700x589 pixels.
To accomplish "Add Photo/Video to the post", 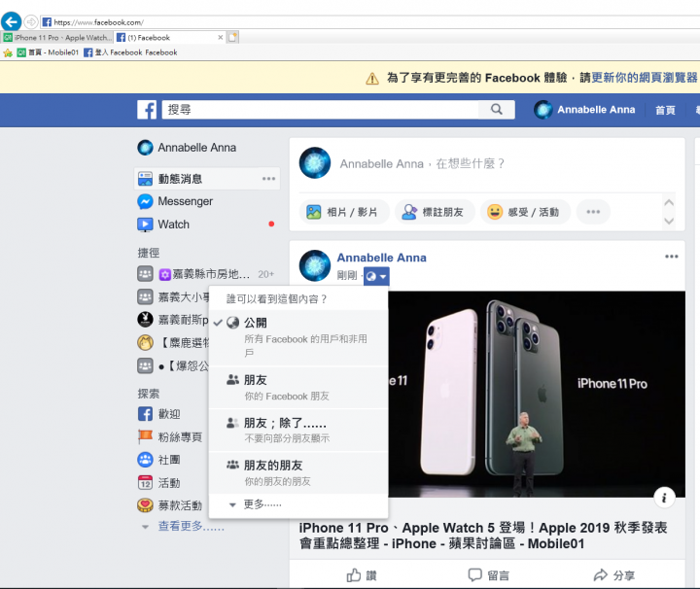I will tap(344, 212).
